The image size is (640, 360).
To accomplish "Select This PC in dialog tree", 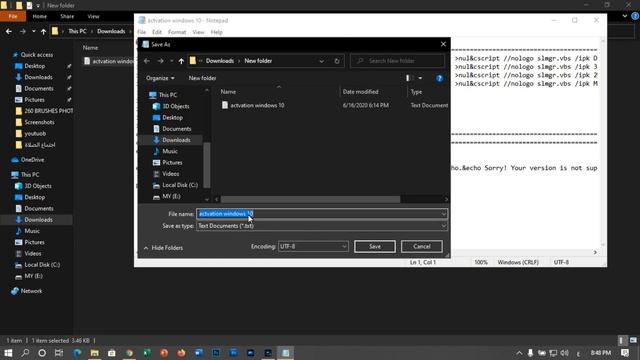I will [x=168, y=95].
